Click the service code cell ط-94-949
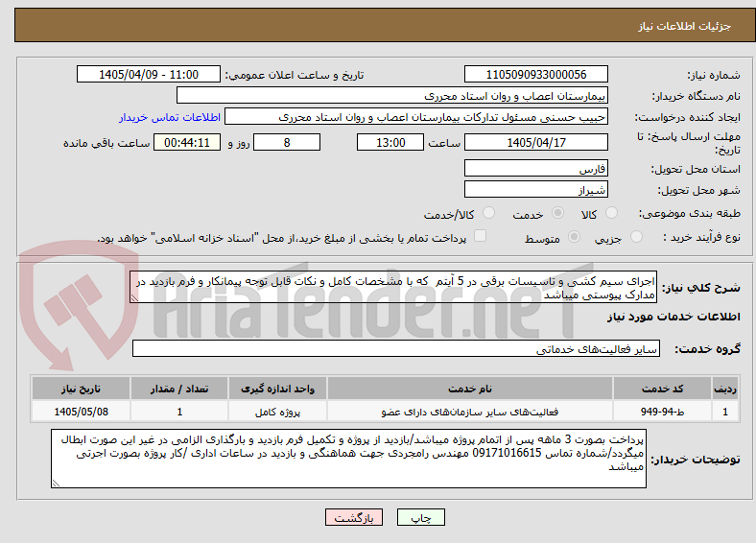Viewport: 756px width, 543px height. pos(663,412)
